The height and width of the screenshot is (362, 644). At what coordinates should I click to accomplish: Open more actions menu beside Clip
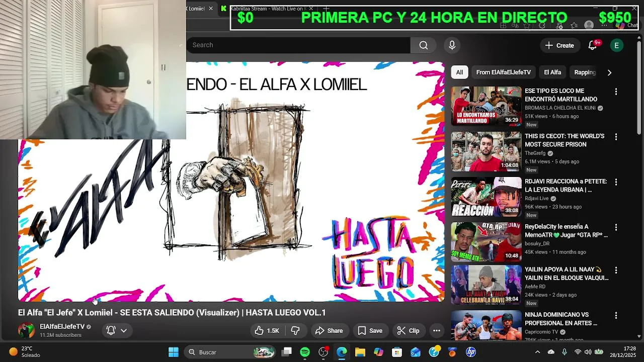(x=437, y=330)
